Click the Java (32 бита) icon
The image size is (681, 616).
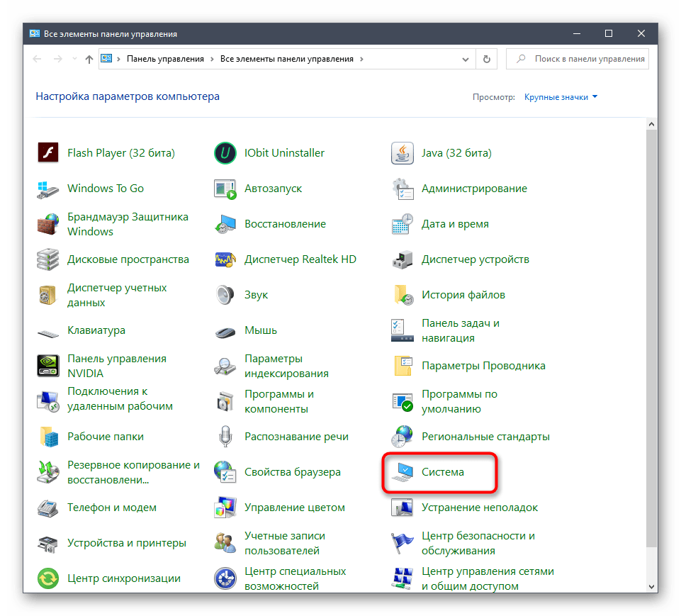[x=402, y=153]
